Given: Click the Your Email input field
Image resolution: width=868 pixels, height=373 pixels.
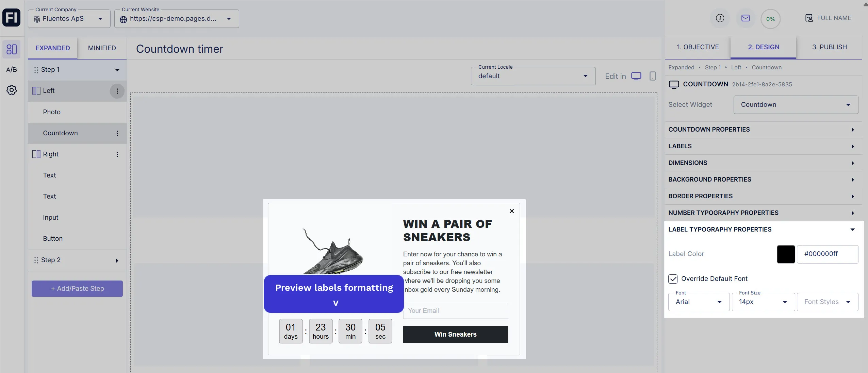Looking at the screenshot, I should click(x=455, y=311).
